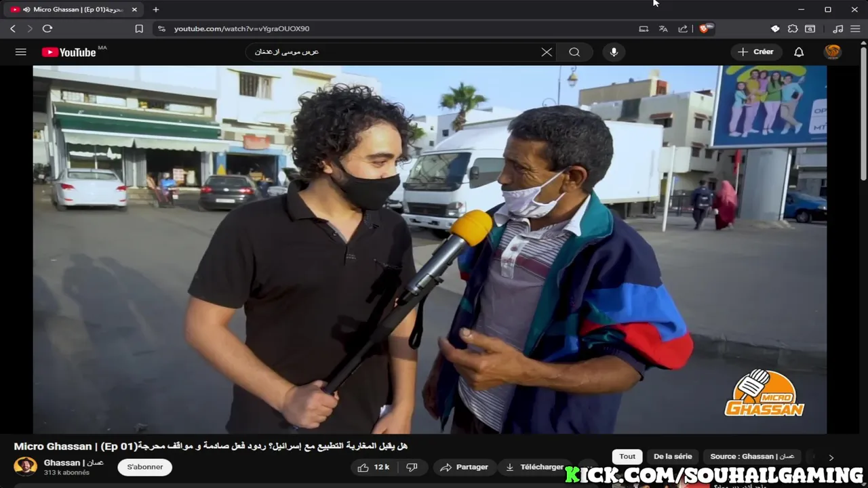Viewport: 868px width, 488px height.
Task: Clear the search query with the X
Action: (547, 52)
